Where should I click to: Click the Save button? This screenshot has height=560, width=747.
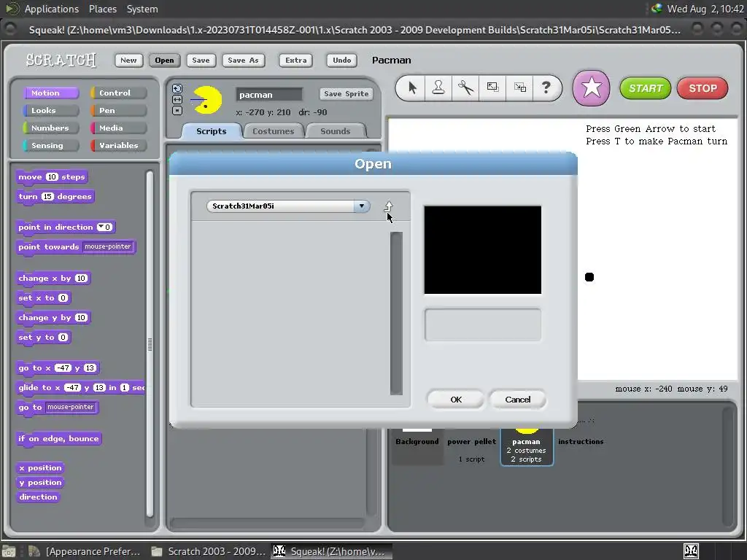coord(201,60)
